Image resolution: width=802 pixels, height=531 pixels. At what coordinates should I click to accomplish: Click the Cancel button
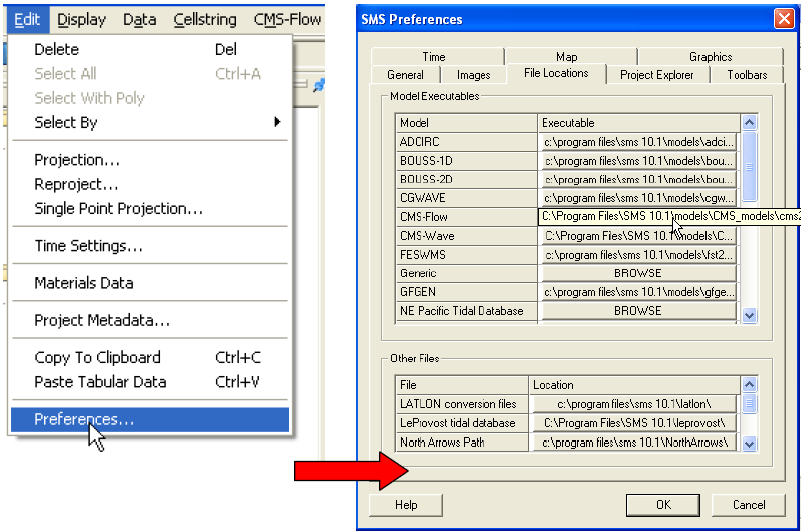coord(749,505)
